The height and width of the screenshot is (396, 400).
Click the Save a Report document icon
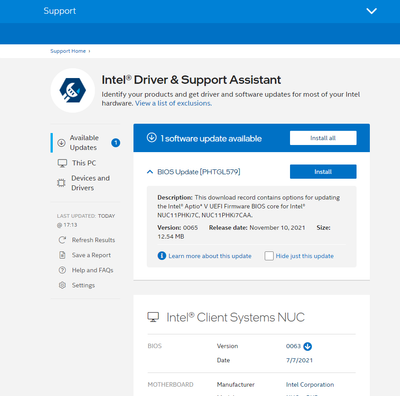coord(62,255)
